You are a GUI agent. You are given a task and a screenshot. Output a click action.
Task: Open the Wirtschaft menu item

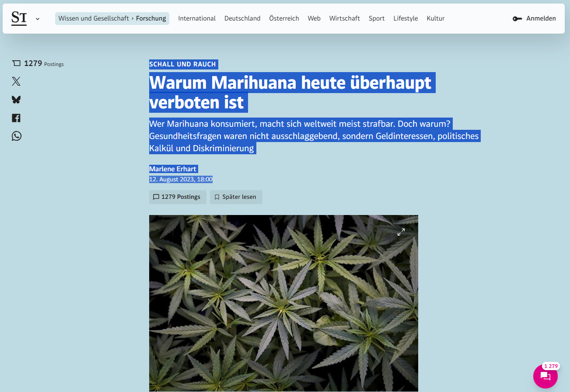[x=345, y=18]
